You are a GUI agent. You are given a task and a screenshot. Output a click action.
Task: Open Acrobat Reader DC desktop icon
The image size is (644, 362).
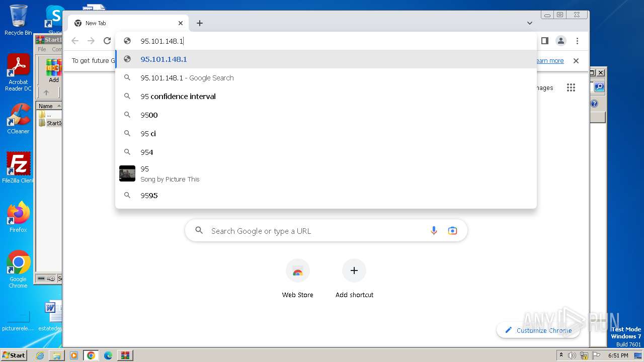point(18,73)
